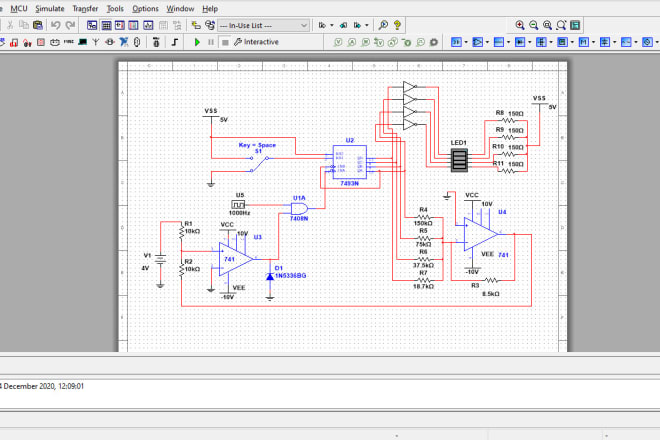The height and width of the screenshot is (440, 660).
Task: Select the 7493N counter U2 in the schematic
Action: point(349,162)
